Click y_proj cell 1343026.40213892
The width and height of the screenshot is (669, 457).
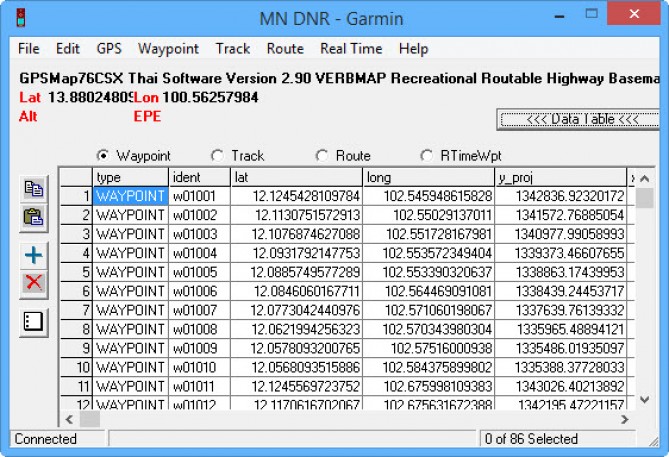tap(561, 387)
